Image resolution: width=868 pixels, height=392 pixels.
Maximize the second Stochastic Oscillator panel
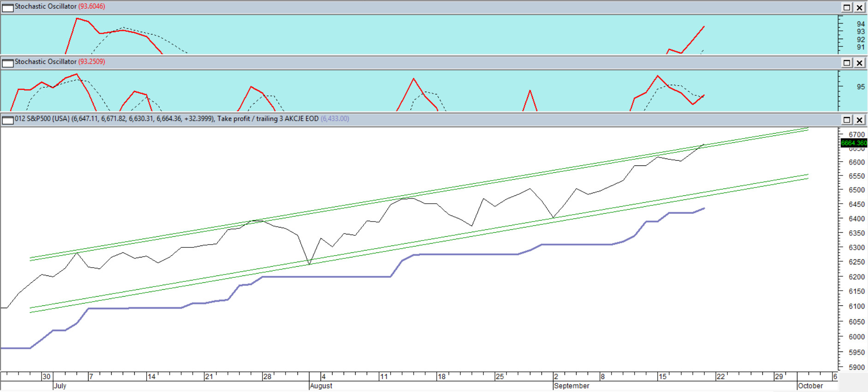847,63
